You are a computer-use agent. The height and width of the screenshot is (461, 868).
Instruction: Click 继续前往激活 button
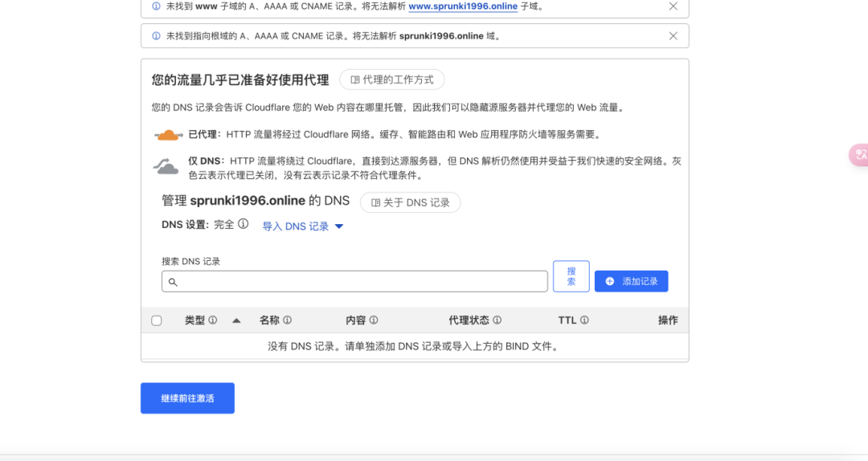tap(187, 398)
